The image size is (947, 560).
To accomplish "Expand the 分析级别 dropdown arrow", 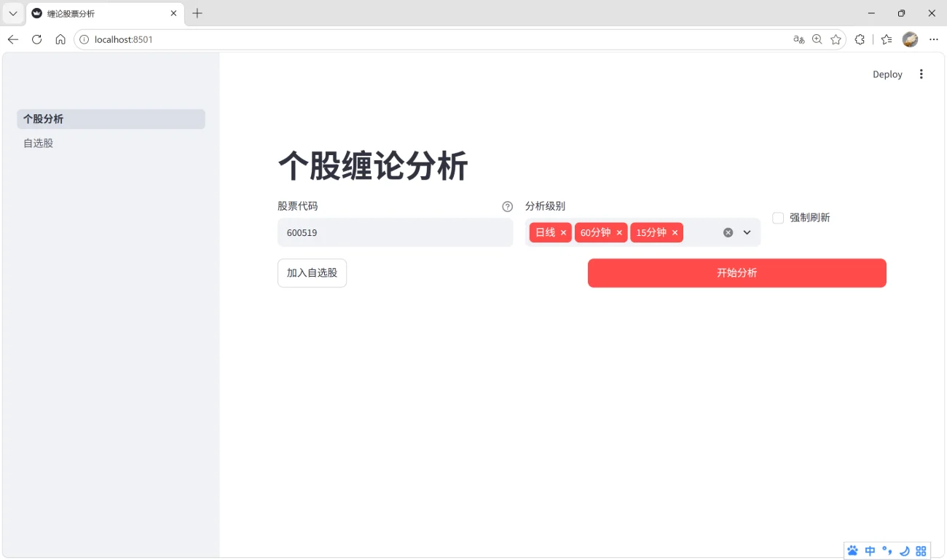I will 747,232.
